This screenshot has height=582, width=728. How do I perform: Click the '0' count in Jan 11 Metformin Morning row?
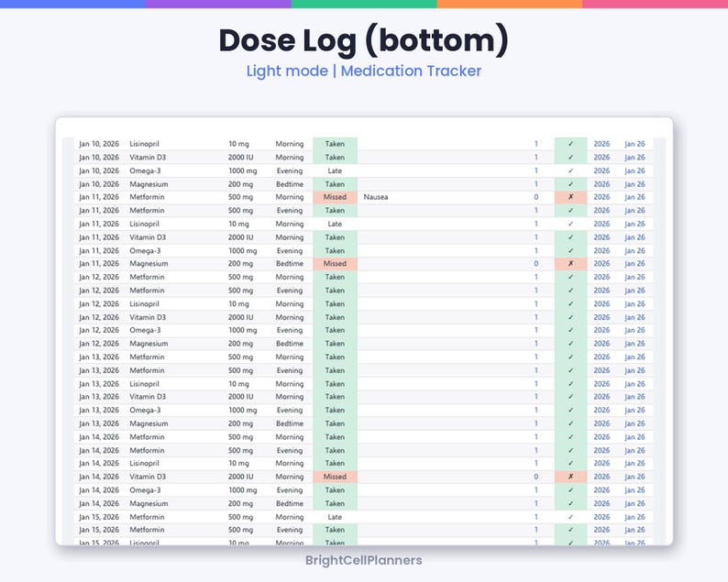pos(535,197)
